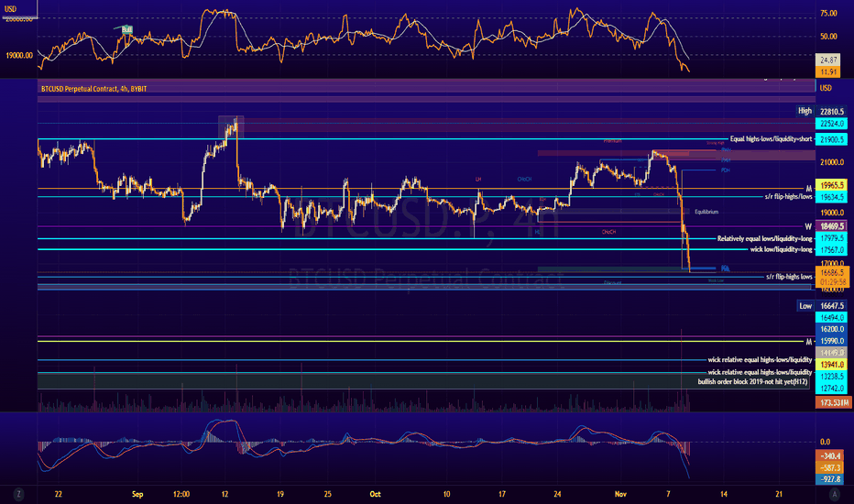Click the Sep label on the time axis
Image resolution: width=854 pixels, height=504 pixels.
137,494
